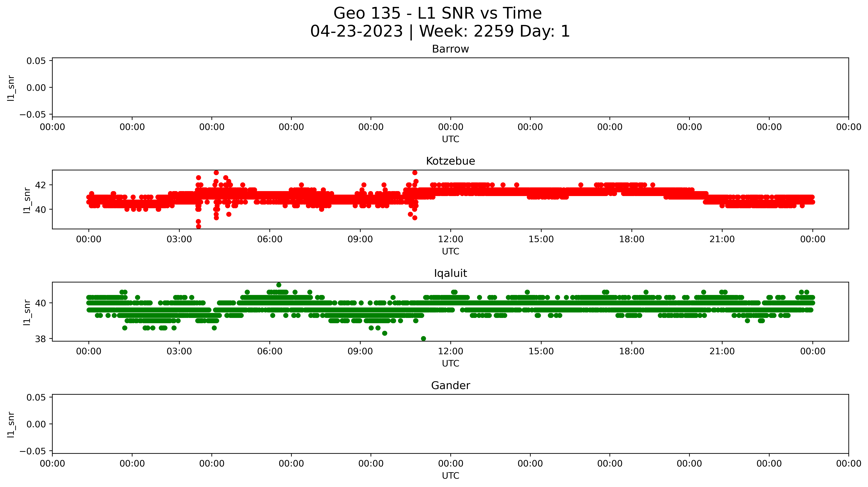Image resolution: width=868 pixels, height=487 pixels.
Task: Click the UTC axis label under Kotzebue plot
Action: (451, 251)
